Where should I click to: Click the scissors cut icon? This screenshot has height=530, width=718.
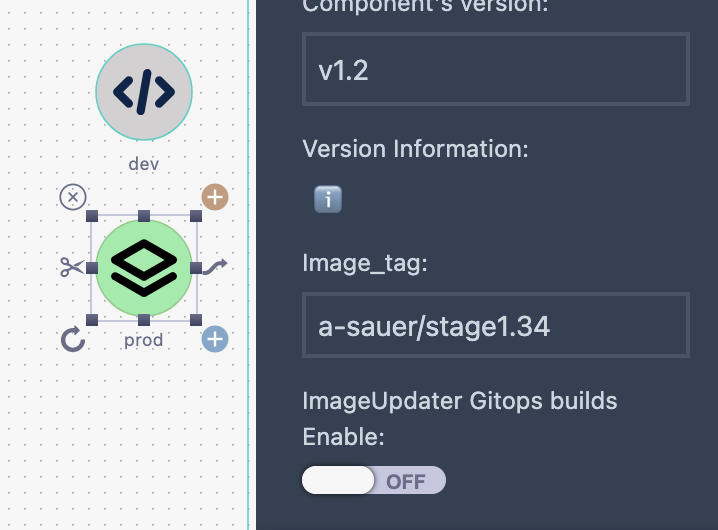tap(71, 267)
